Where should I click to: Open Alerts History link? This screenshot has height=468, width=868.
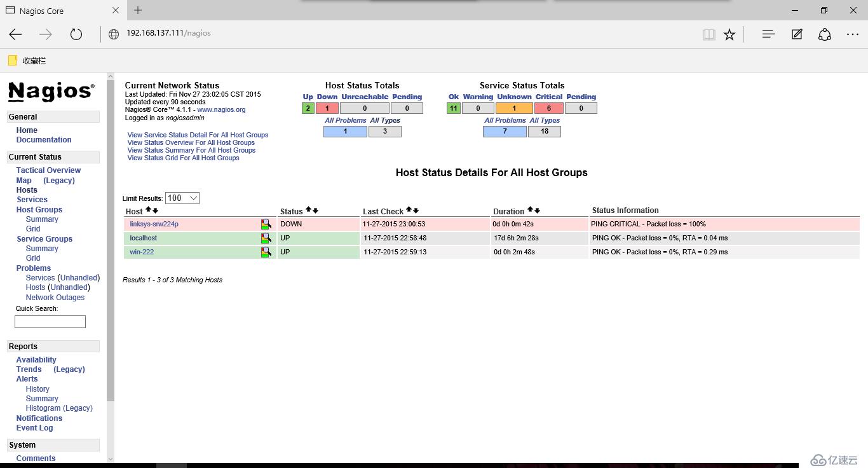pyautogui.click(x=37, y=389)
